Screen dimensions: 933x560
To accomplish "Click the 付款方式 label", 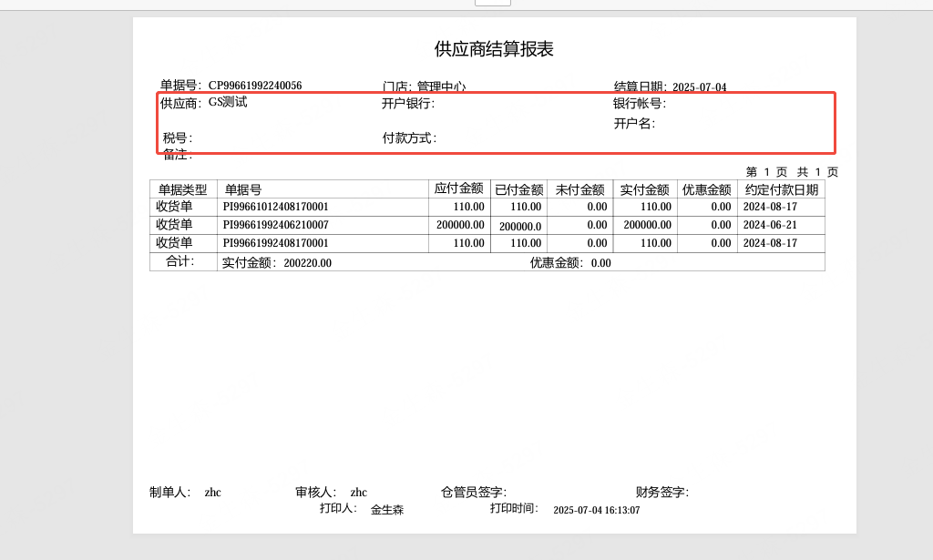I will pos(409,138).
